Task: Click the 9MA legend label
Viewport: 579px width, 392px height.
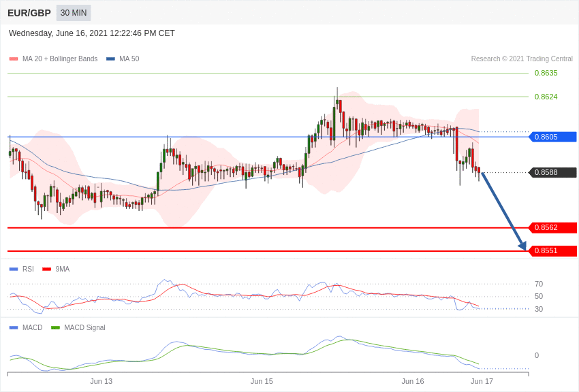Action: point(63,269)
